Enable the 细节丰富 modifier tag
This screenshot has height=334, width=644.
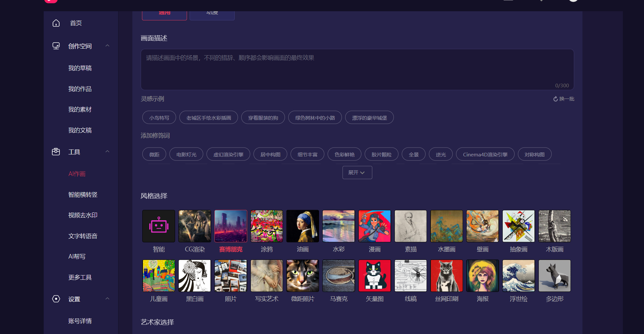pyautogui.click(x=307, y=154)
